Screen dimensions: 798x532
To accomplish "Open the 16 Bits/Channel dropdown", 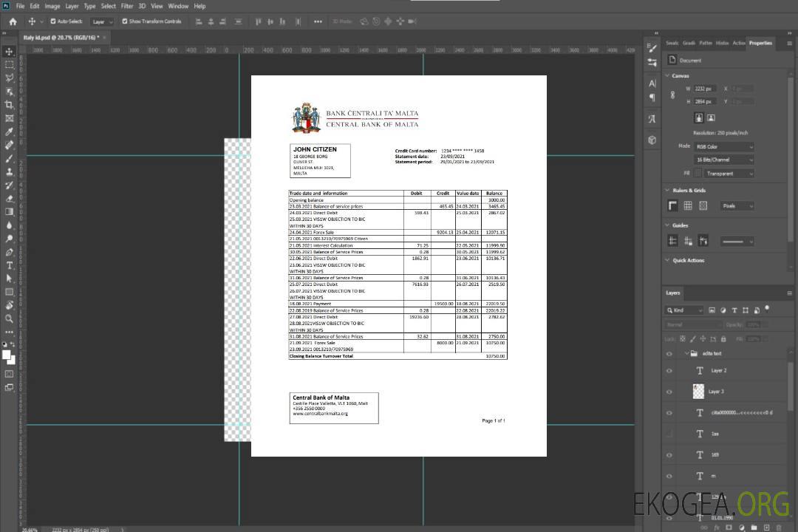I will [723, 160].
